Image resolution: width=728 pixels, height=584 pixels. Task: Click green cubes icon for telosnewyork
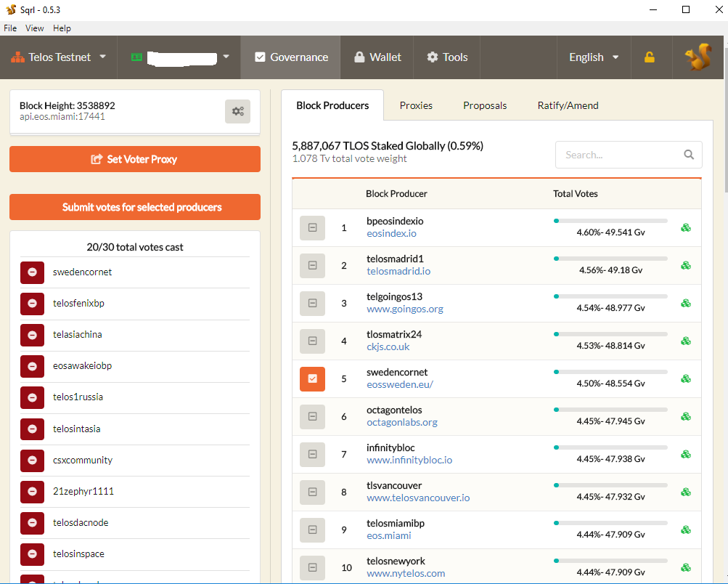686,567
